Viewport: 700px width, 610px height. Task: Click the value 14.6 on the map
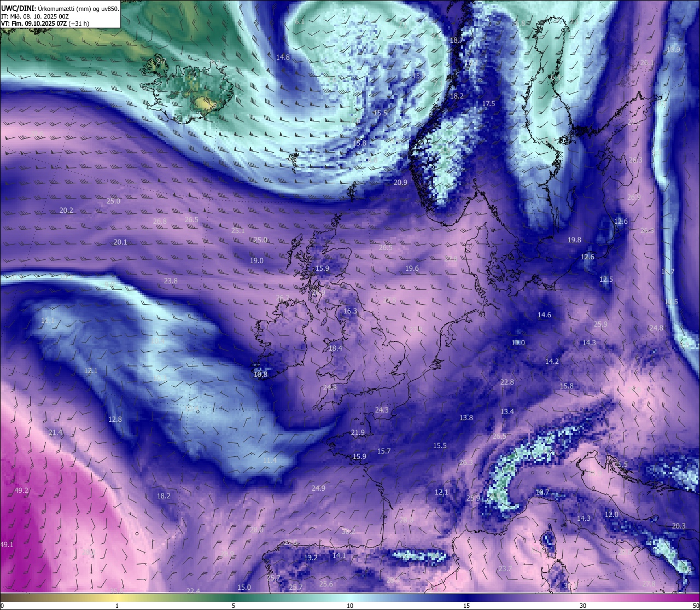pyautogui.click(x=544, y=315)
